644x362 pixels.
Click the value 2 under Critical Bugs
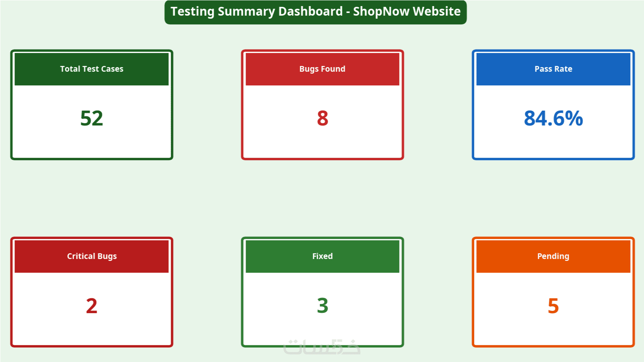pyautogui.click(x=92, y=306)
